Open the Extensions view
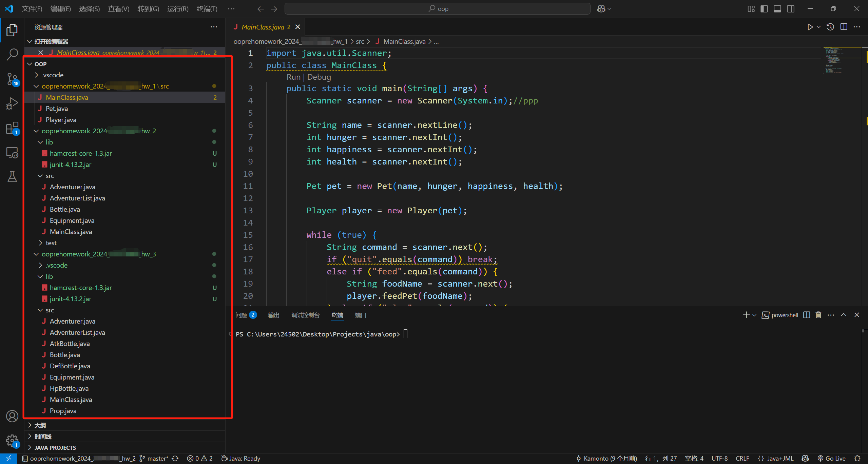 12,128
